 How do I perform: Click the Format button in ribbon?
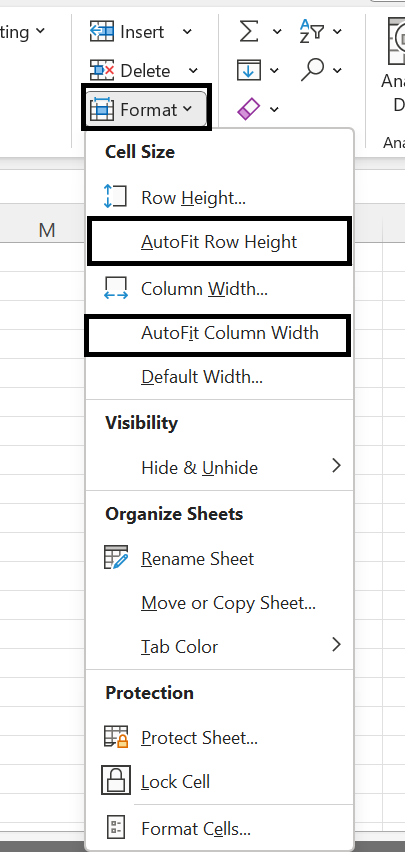pos(146,110)
